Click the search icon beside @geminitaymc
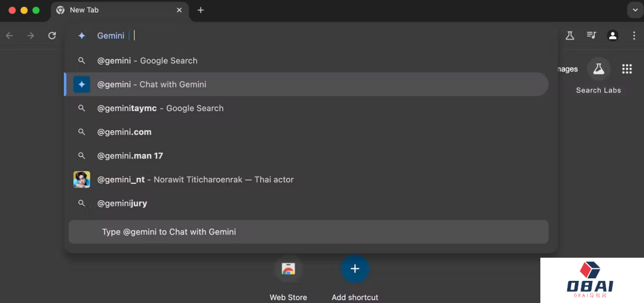 [82, 108]
